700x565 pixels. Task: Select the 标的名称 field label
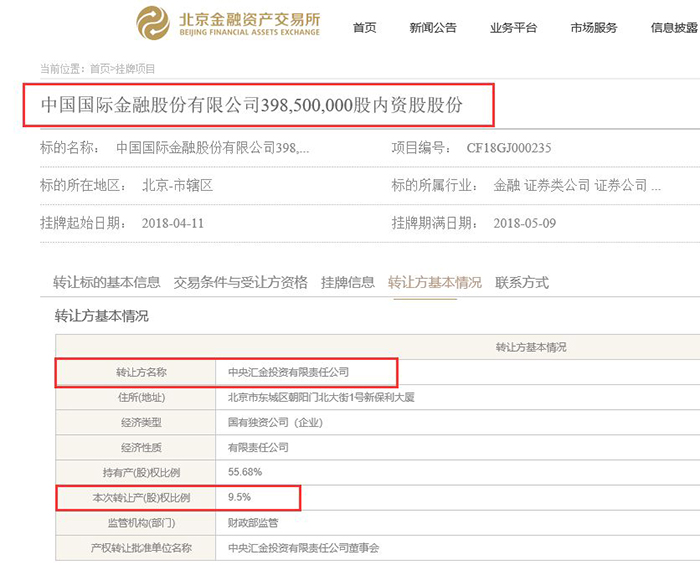(x=70, y=148)
